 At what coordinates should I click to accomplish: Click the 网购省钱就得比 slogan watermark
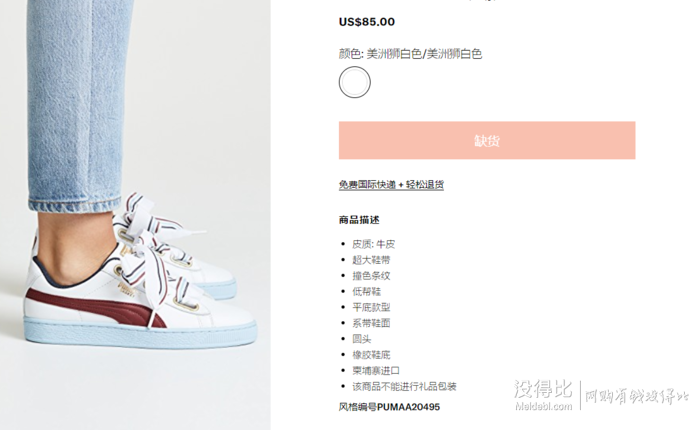(x=637, y=396)
